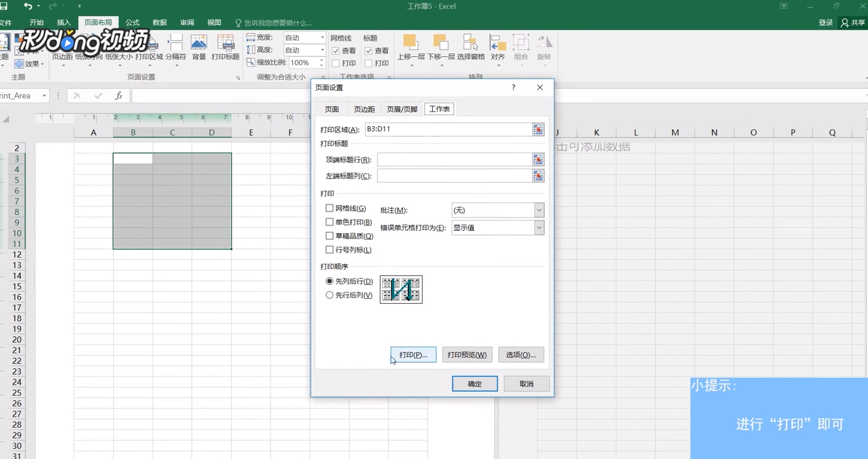Open the Insert (插入) ribbon tab
Viewport: 868px width, 459px height.
coord(64,23)
